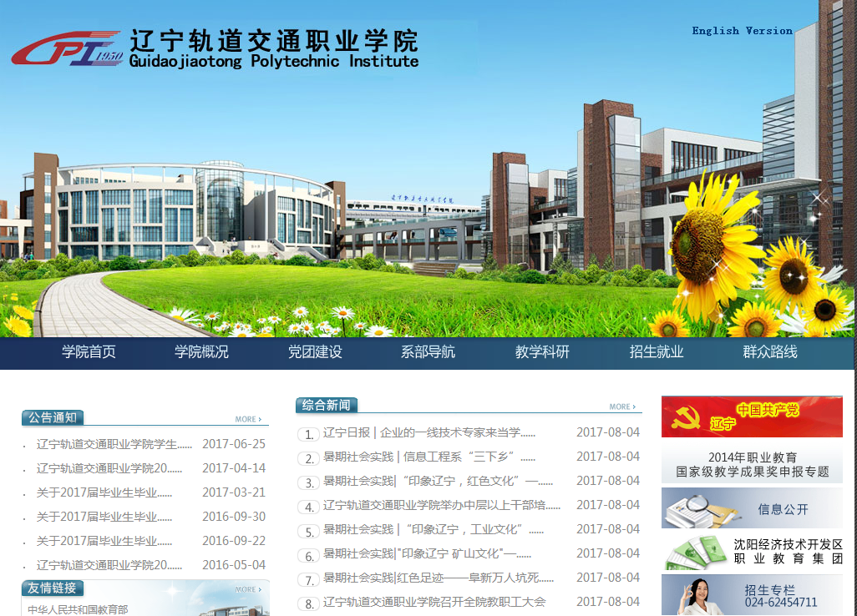
Task: Expand MORE next to 公告通知
Action: point(248,419)
